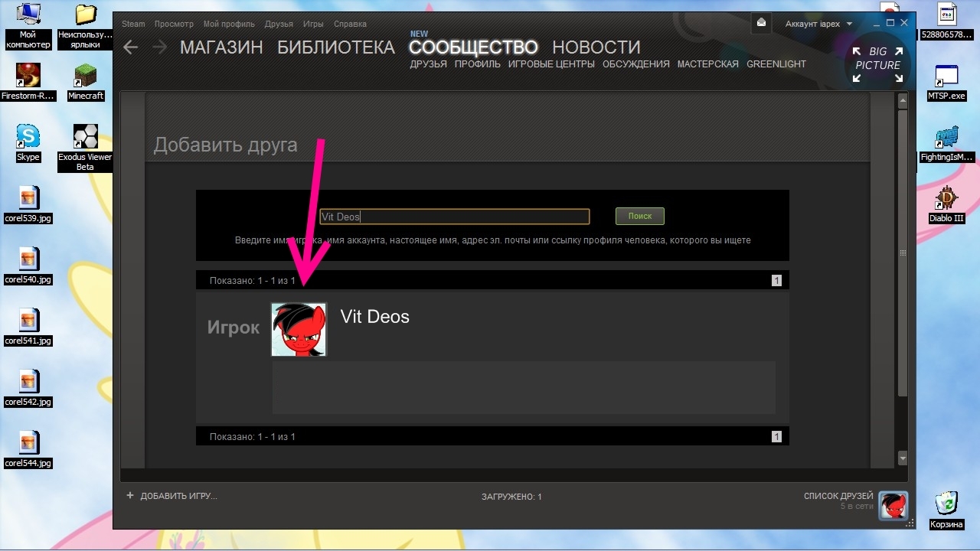Go to the МАСТЕРСКАЯ submenu link

tap(707, 64)
